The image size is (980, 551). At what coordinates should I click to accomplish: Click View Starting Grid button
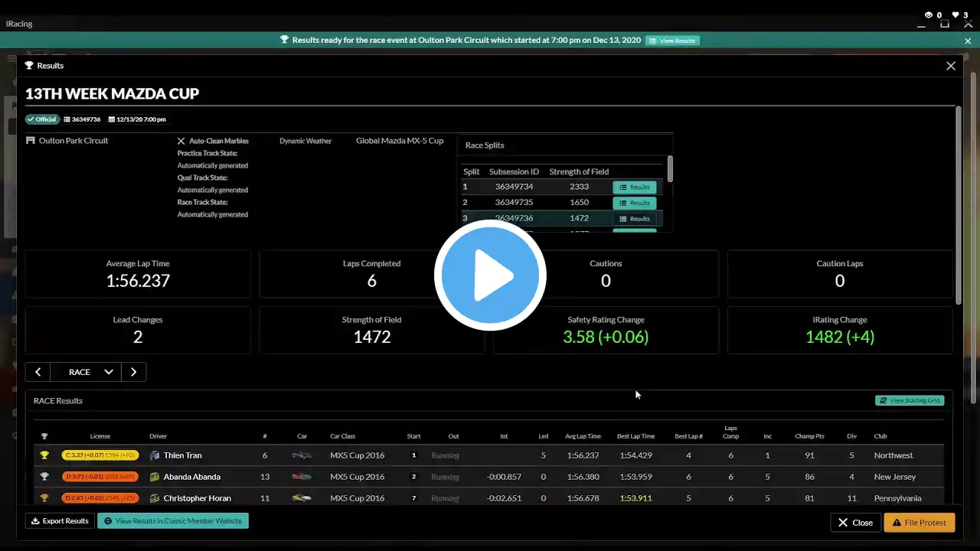point(910,400)
